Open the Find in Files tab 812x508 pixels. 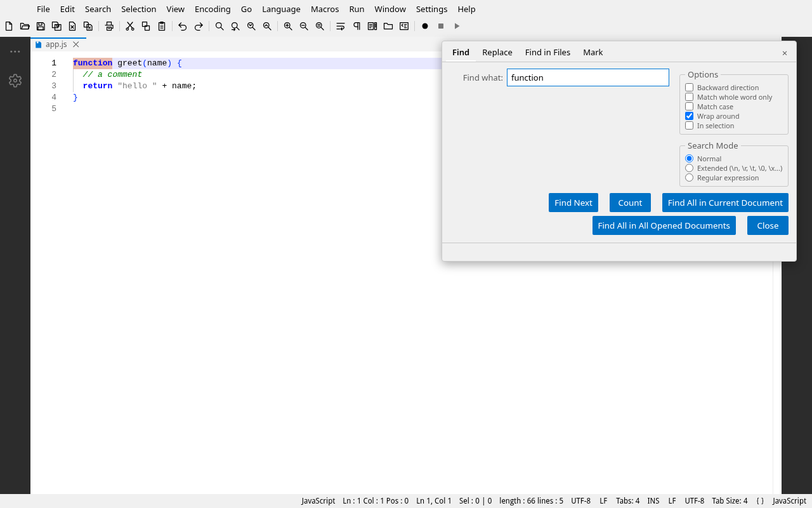pos(547,52)
